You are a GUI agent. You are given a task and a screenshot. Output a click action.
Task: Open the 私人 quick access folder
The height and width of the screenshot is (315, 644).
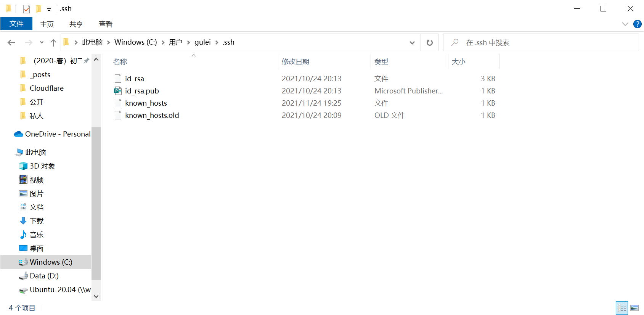(37, 116)
